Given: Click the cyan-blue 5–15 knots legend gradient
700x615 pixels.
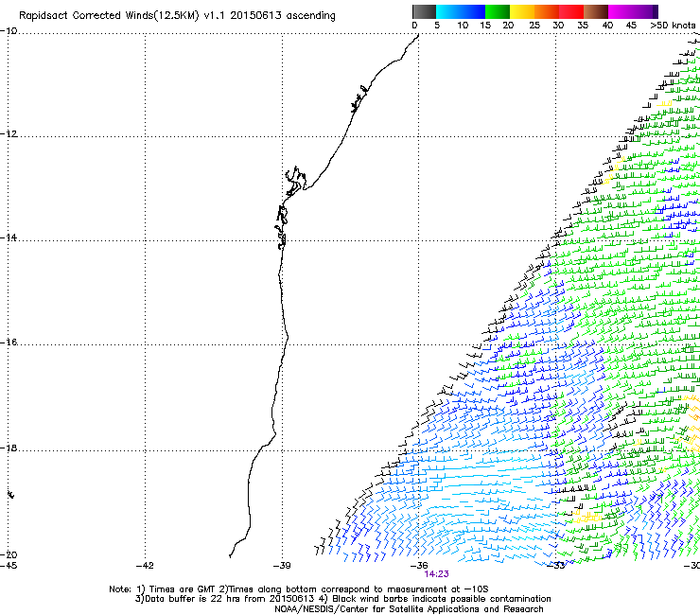Looking at the screenshot, I should 461,11.
